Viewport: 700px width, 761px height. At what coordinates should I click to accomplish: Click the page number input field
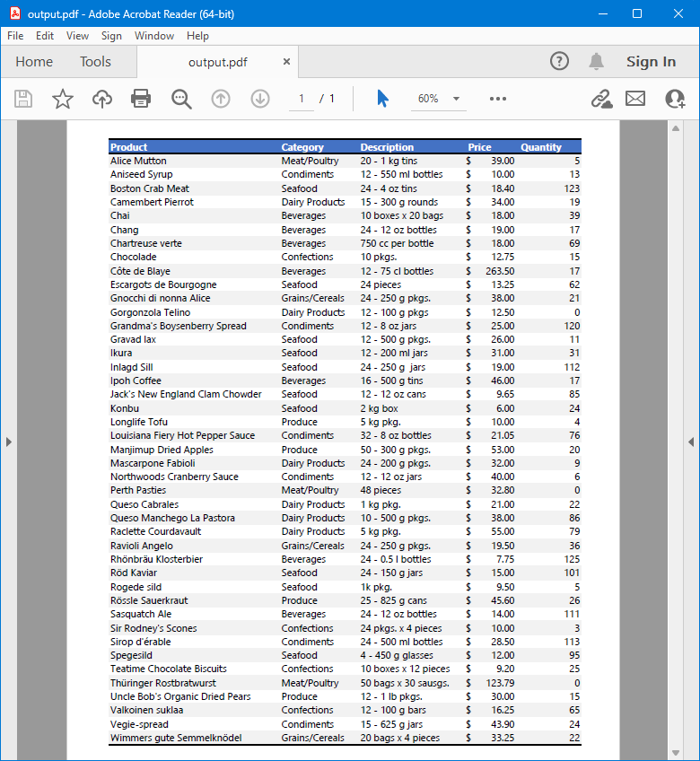302,99
